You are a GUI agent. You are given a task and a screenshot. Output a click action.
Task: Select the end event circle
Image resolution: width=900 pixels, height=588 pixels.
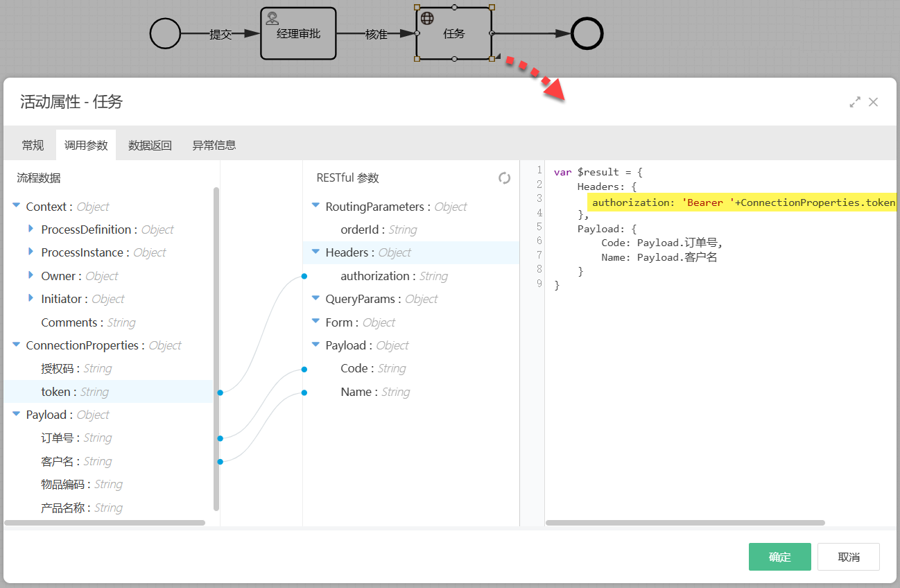coord(587,33)
